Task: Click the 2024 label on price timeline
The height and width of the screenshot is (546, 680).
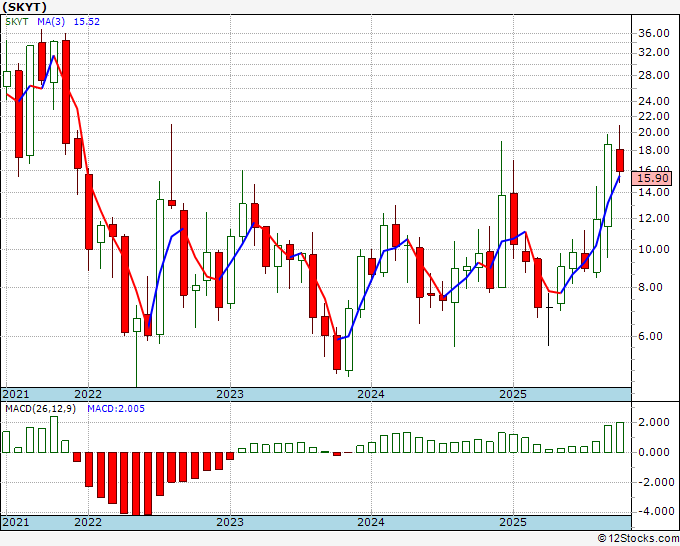Action: [x=371, y=394]
